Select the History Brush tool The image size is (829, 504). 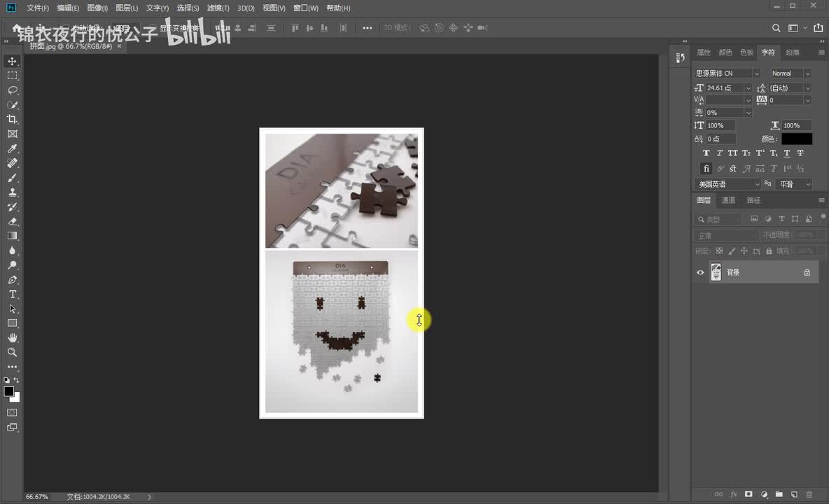coord(12,206)
